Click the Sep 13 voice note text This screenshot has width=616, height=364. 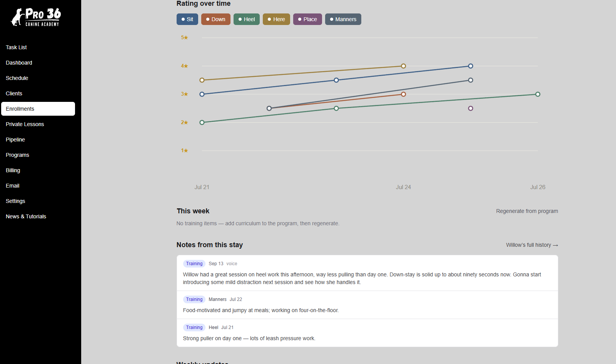click(362, 278)
